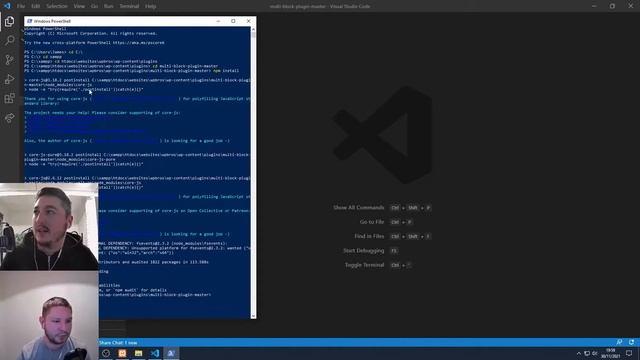640x360 pixels.
Task: Click the 'Find in Files' shortcut hint
Action: (392, 236)
